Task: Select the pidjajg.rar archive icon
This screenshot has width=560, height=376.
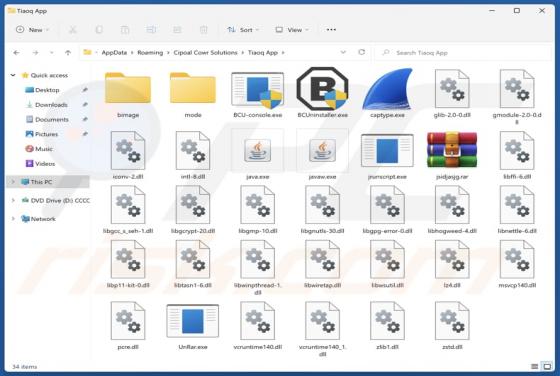Action: [x=452, y=150]
